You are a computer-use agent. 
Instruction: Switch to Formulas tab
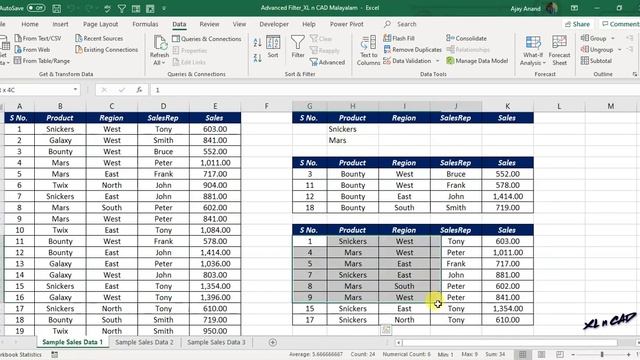pyautogui.click(x=145, y=24)
